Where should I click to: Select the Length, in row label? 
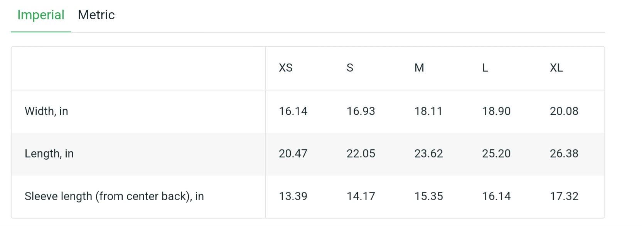coord(49,154)
